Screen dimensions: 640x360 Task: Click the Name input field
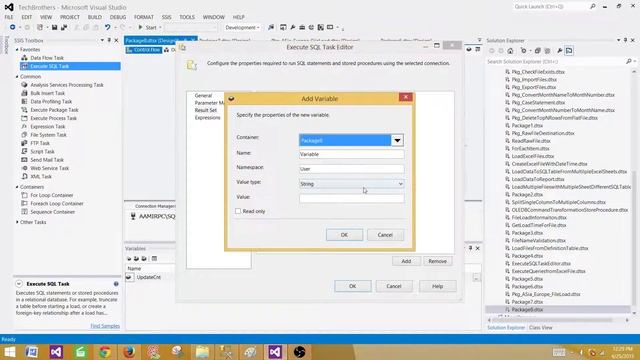tap(351, 154)
